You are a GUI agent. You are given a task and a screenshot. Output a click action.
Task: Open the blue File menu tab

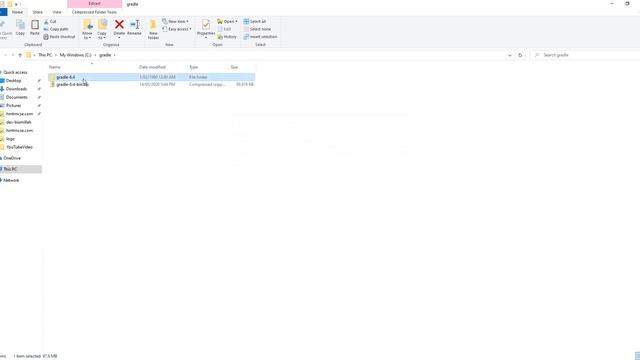(x=3, y=12)
